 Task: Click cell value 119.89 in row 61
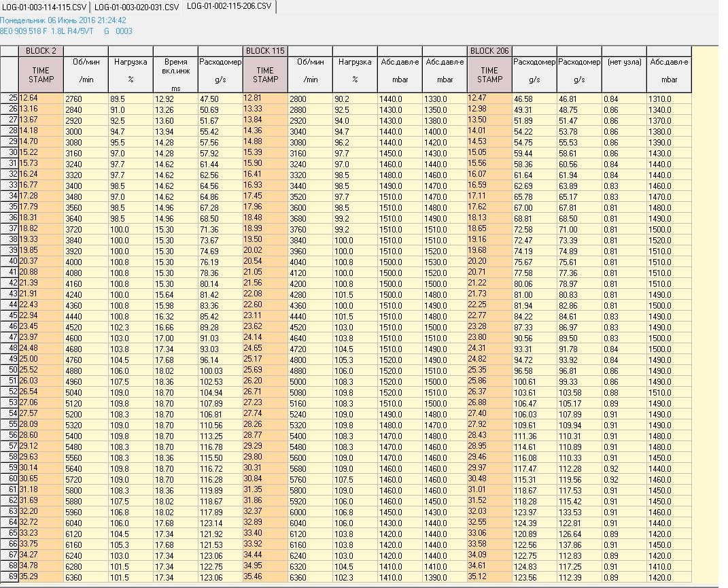tap(220, 491)
